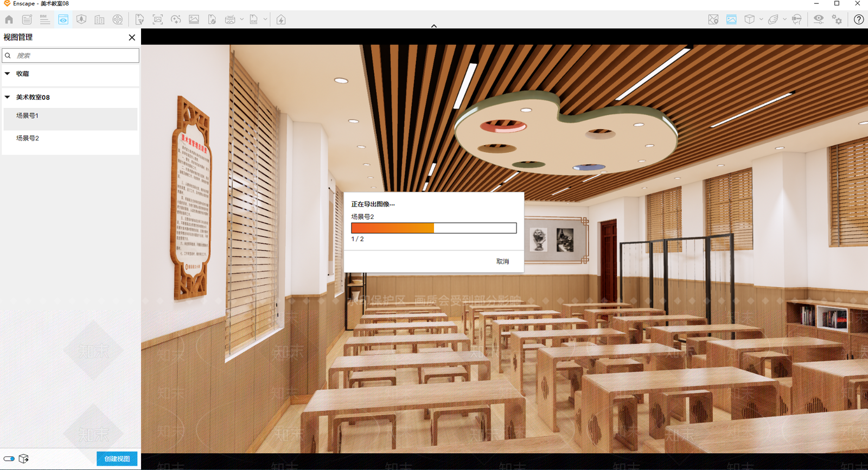Collapse the toolbar using the top chevron
Screen dimensions: 868x470
coord(434,25)
